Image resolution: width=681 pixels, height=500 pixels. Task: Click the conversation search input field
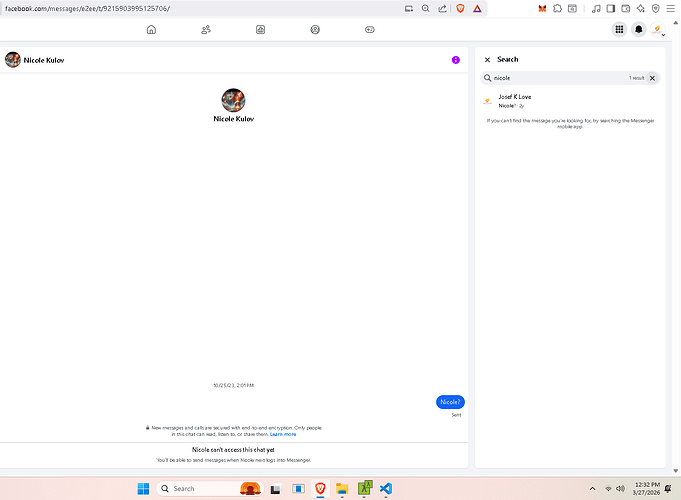[x=555, y=77]
